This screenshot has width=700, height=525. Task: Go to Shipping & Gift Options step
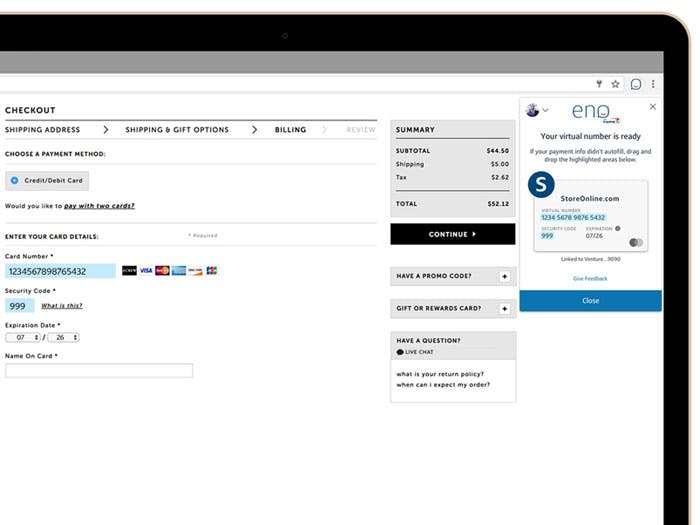(177, 130)
